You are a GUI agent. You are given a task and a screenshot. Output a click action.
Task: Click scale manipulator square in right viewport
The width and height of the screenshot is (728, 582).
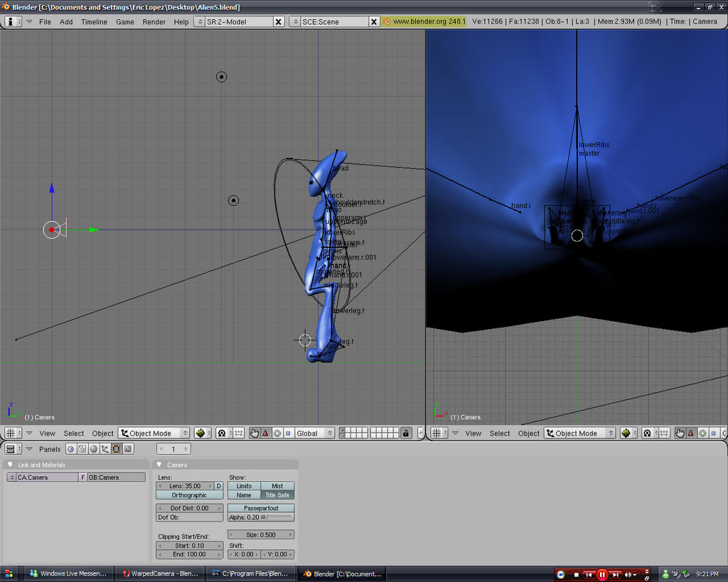714,433
